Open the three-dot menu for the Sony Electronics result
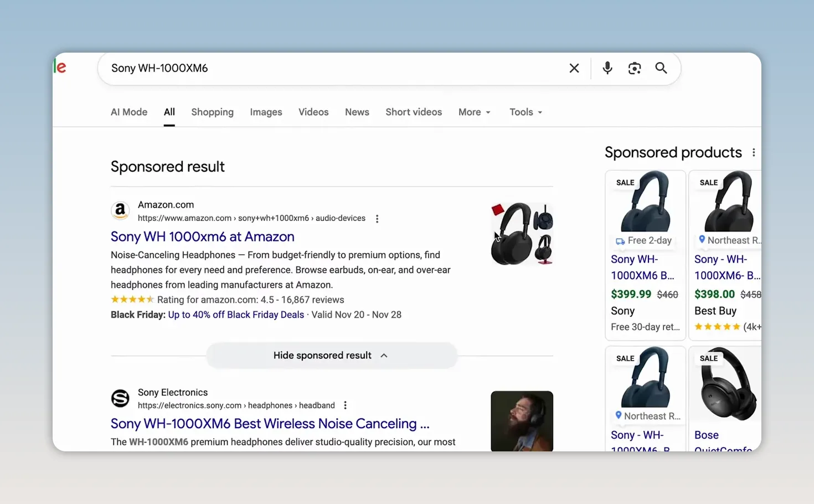 [346, 405]
